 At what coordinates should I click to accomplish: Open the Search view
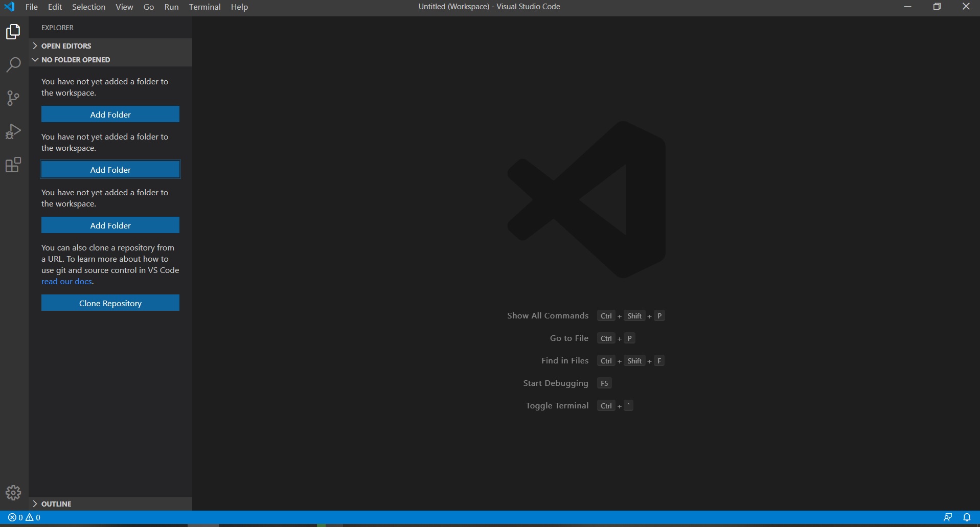click(x=13, y=64)
